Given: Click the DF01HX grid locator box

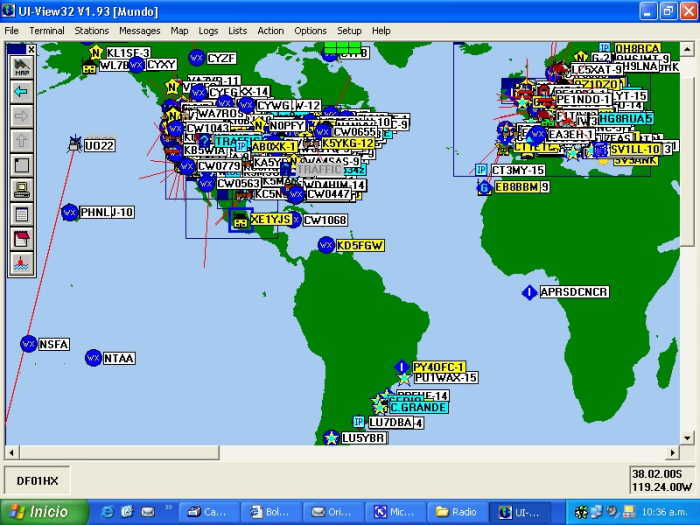Looking at the screenshot, I should [x=37, y=481].
